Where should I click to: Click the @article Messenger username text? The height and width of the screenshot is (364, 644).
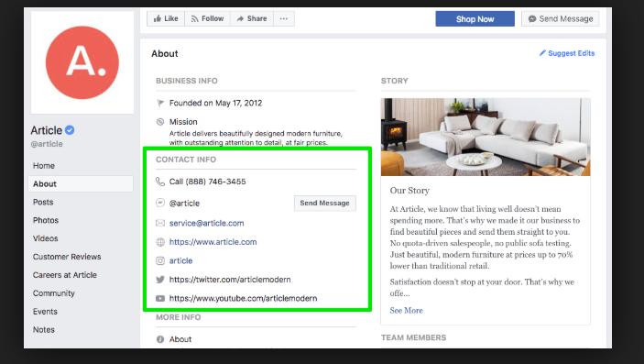pyautogui.click(x=184, y=204)
